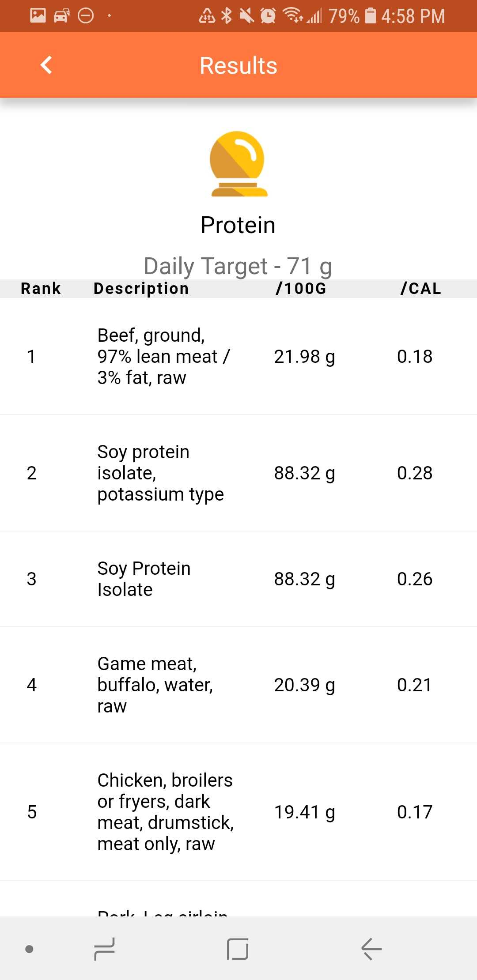477x980 pixels.
Task: Tap the back arrow in Results header
Action: click(46, 65)
